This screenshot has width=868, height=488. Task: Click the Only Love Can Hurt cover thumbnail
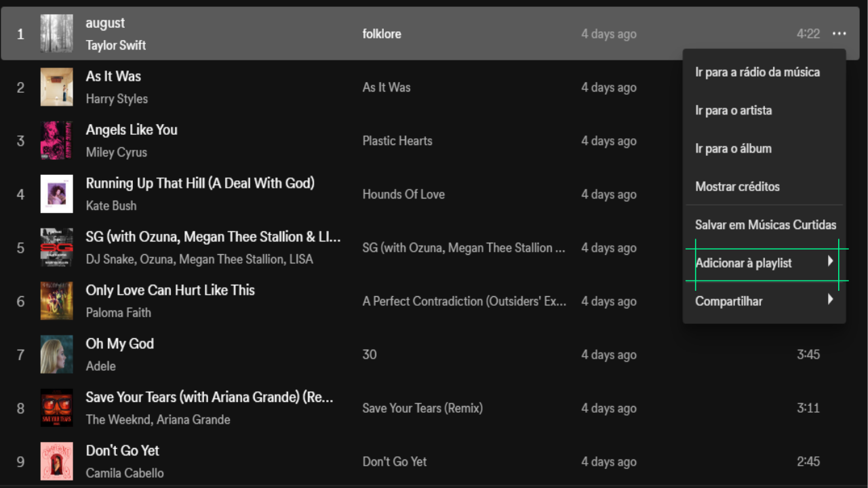pos(56,301)
